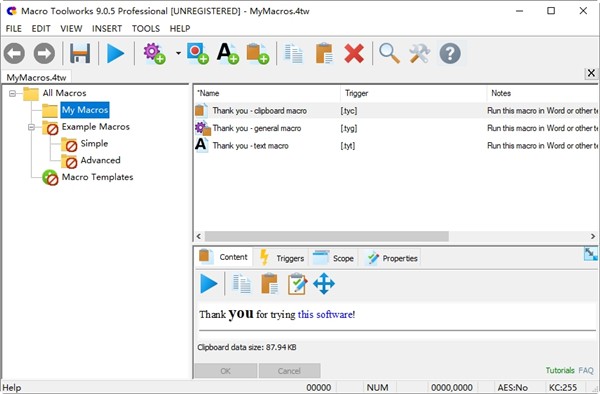Switch to the Triggers tab
Viewport: 600px width, 394px height.
282,258
